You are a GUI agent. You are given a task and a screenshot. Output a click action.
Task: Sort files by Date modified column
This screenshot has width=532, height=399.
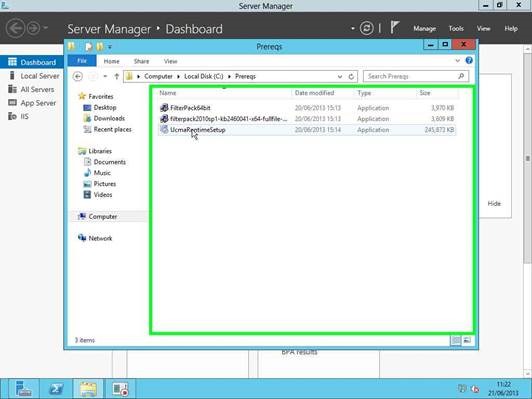(314, 93)
